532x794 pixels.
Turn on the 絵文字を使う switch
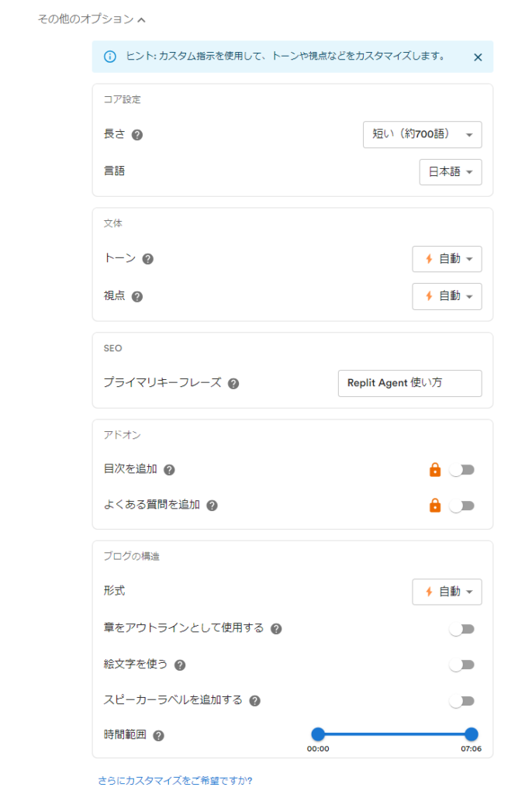click(x=462, y=665)
